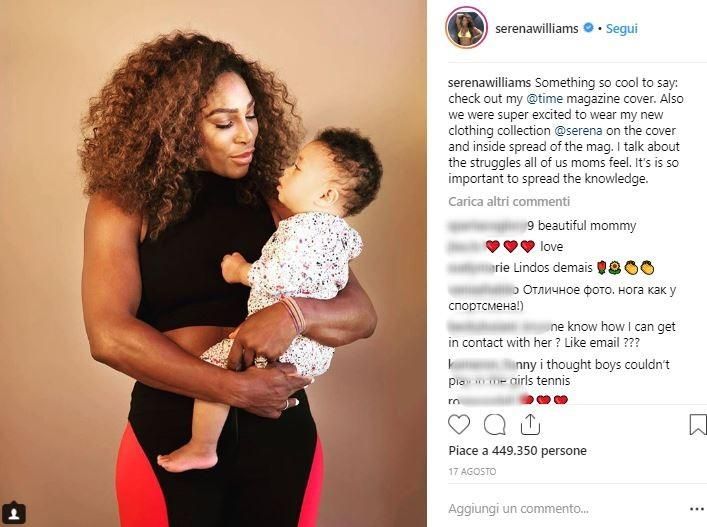The image size is (707, 527).
Task: View the likes count Piace a 449.350 persone
Action: [x=518, y=450]
